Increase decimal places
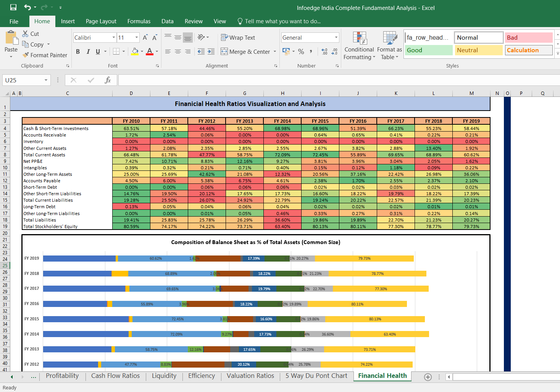This screenshot has width=560, height=392. click(x=324, y=51)
